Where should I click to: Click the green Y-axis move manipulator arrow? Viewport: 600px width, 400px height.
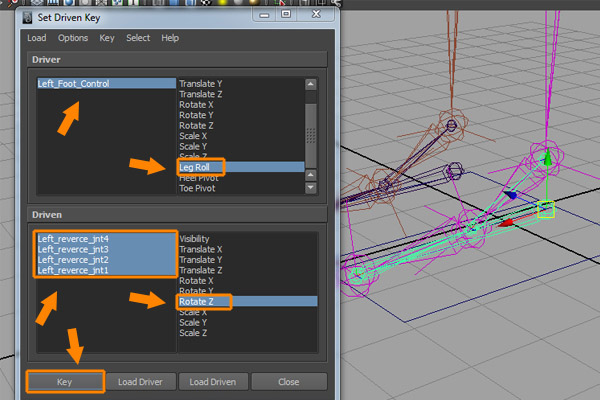545,157
